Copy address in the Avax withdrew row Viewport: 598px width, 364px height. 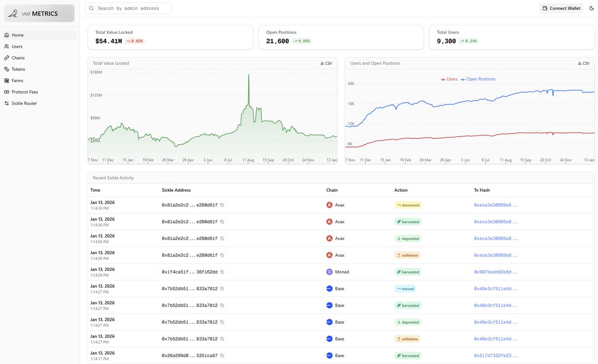[222, 255]
